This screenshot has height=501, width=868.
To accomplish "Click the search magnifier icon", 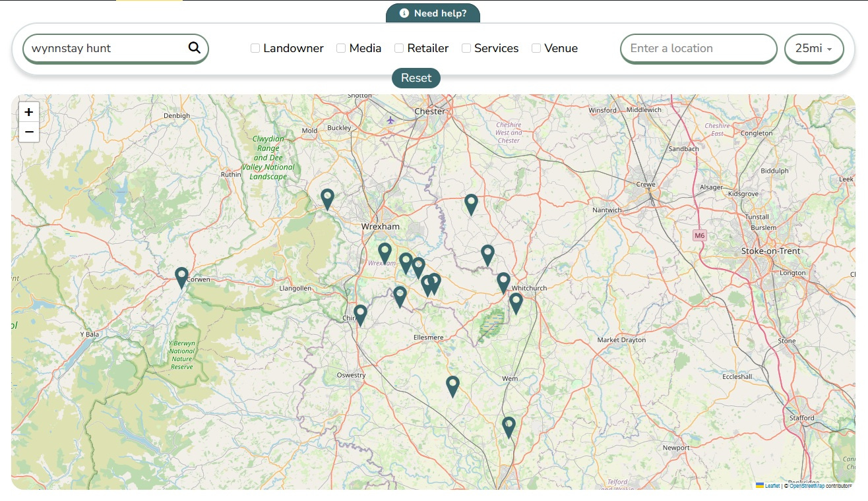I will pos(195,47).
